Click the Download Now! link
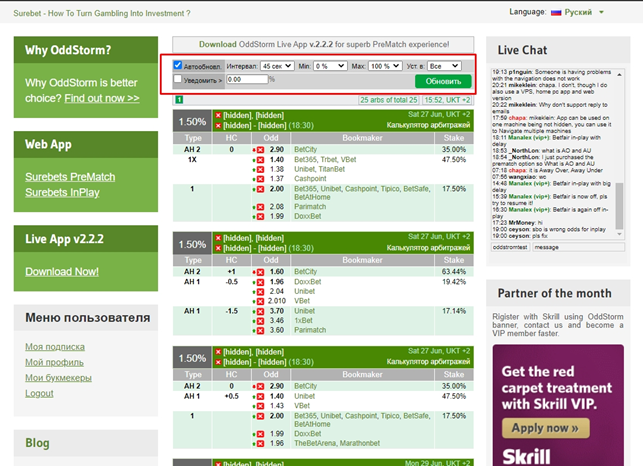 coord(62,271)
